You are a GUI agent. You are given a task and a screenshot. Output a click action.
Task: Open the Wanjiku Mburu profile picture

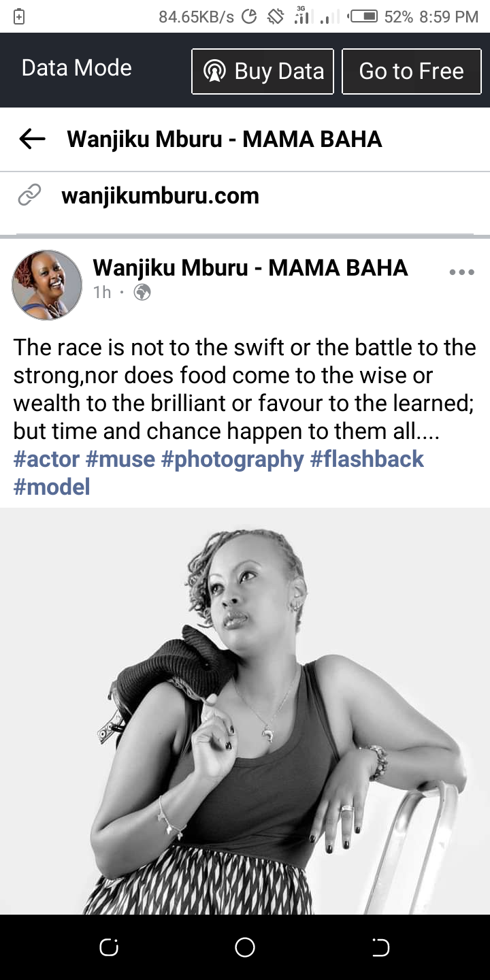coord(47,285)
